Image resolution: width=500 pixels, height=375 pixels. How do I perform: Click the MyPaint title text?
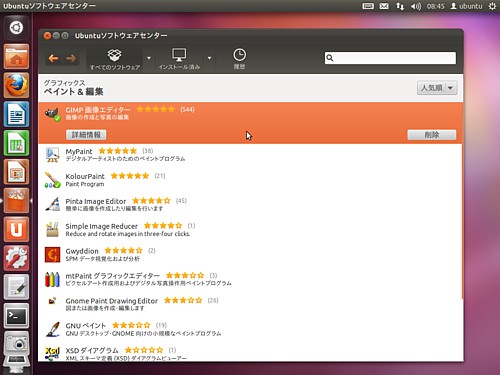point(79,151)
